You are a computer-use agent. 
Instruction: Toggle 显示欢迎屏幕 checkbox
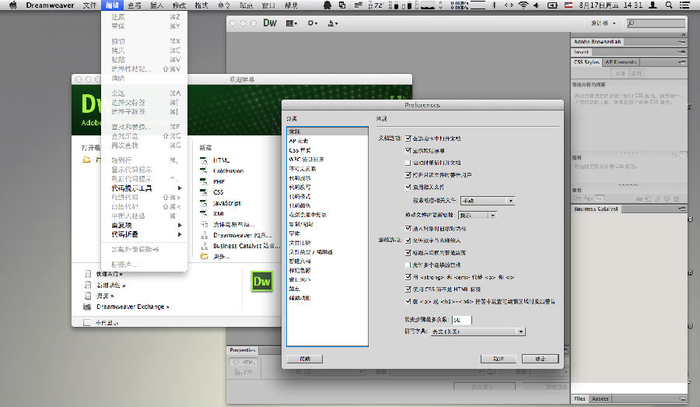tap(408, 150)
